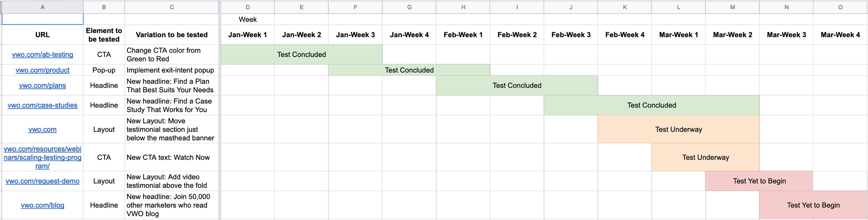
Task: Open the vwo.com/request-demo link
Action: point(43,181)
